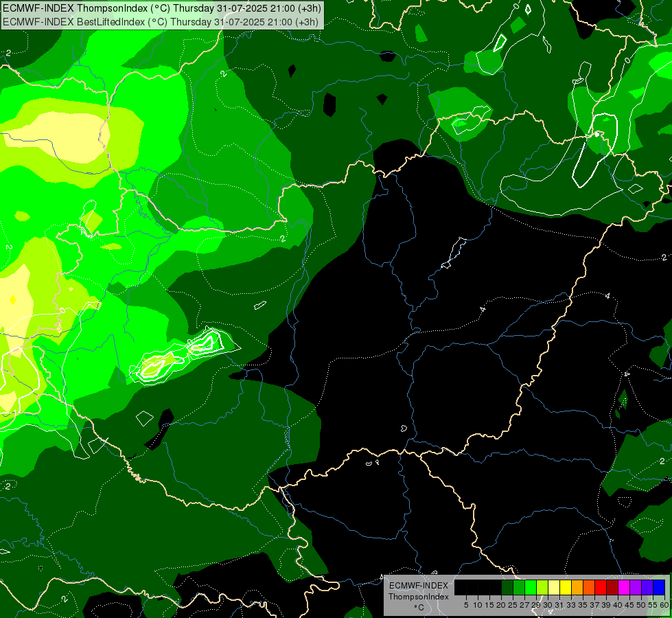The width and height of the screenshot is (672, 618).
Task: Click the °C unit label in the legend
Action: coord(419,608)
